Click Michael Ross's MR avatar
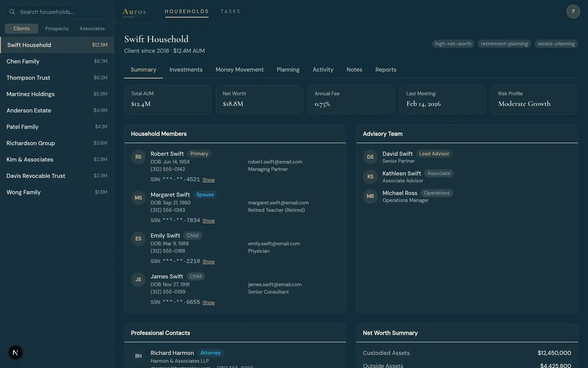Viewport: 588px width, 368px height. coord(370,196)
